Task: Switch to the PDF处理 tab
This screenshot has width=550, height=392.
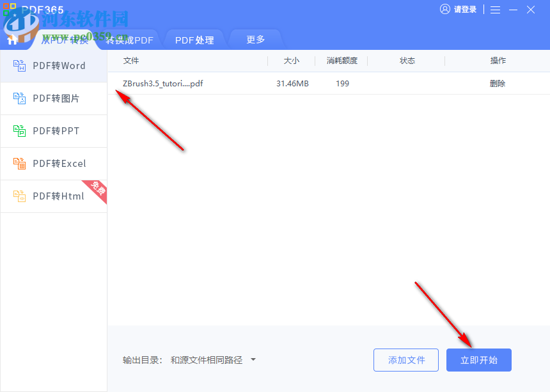Action: point(194,40)
